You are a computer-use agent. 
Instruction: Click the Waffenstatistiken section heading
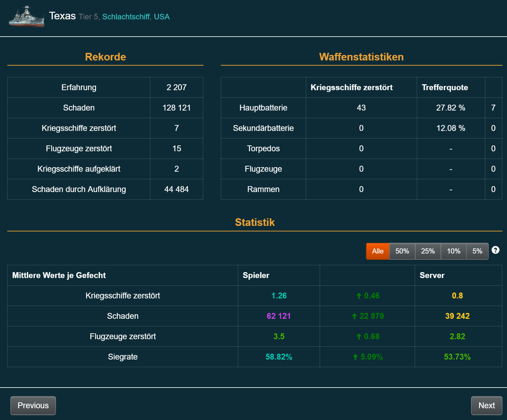point(362,57)
